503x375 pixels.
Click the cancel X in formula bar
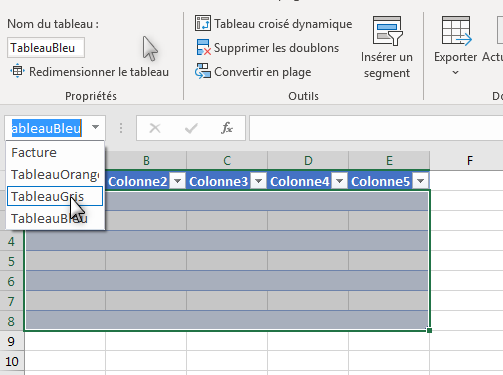155,128
